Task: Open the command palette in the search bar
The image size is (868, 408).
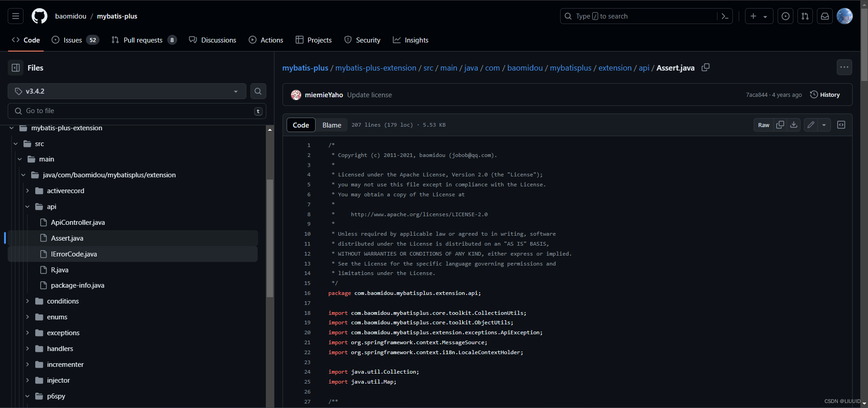Action: [x=725, y=16]
